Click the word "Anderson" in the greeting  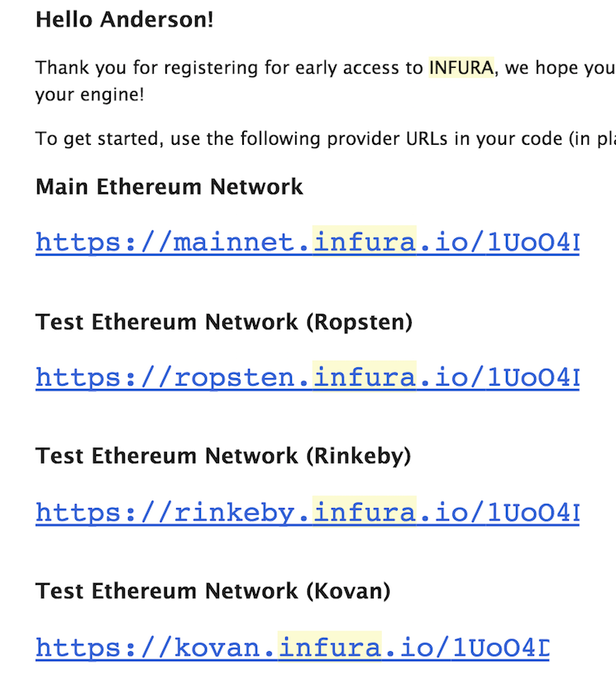pyautogui.click(x=157, y=20)
